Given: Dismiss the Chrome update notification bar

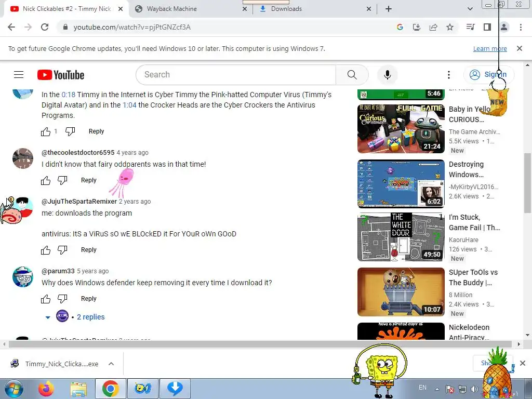Looking at the screenshot, I should point(520,48).
